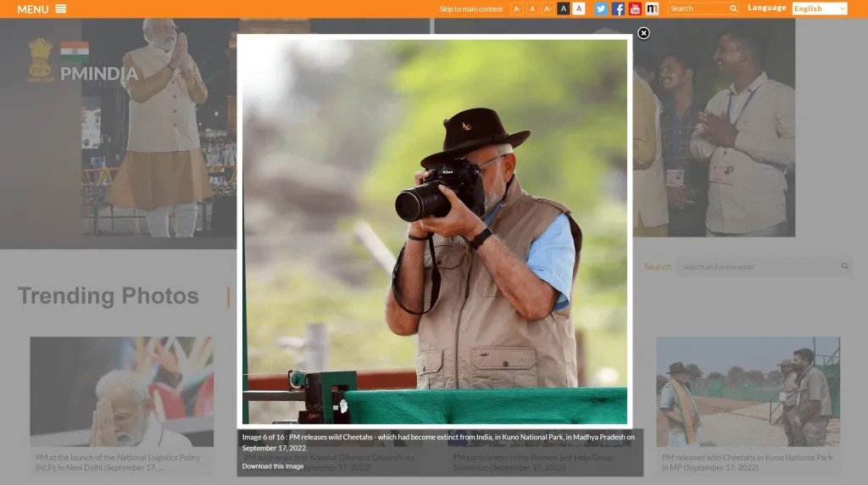The width and height of the screenshot is (868, 485).
Task: Open the Facebook icon
Action: coord(618,8)
